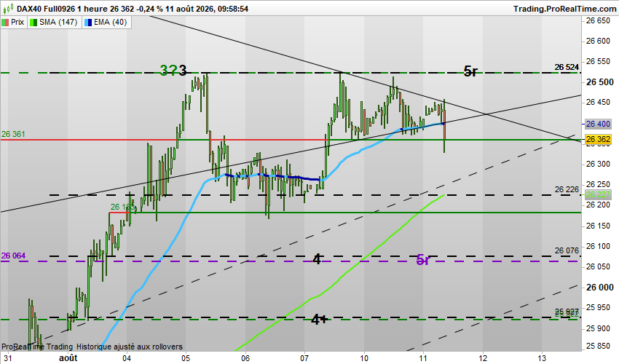The image size is (619, 364).
Task: Click 26 100 on the price axis
Action: [598, 246]
